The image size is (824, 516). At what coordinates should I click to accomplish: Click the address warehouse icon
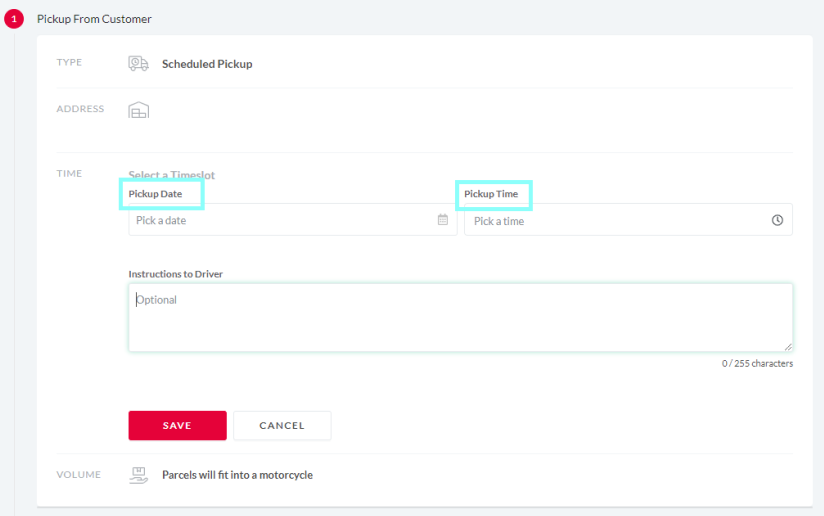tap(139, 110)
